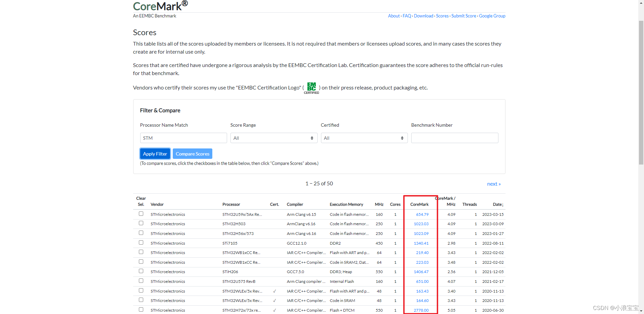
Task: Click the scrollbar down arrow
Action: click(641, 311)
